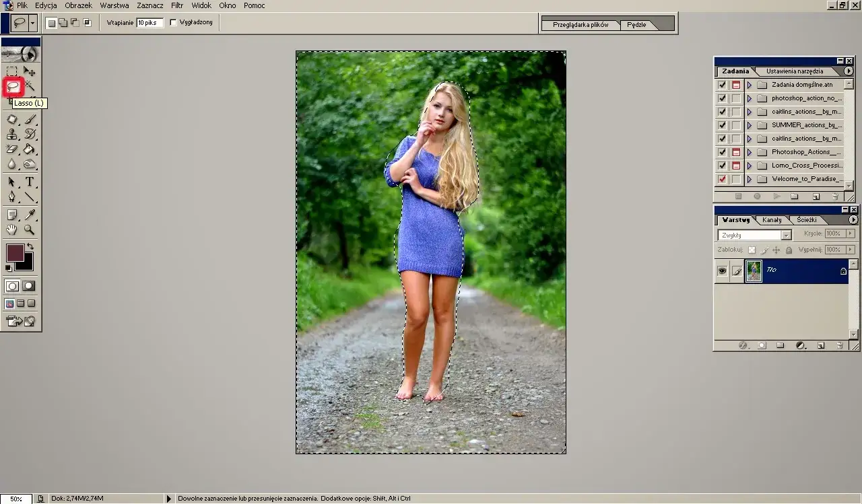
Task: Select the Rectangular Marquee tool
Action: tap(12, 71)
